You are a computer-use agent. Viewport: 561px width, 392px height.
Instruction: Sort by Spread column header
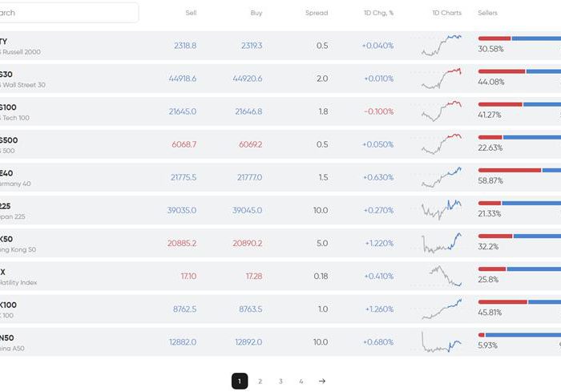click(x=317, y=13)
